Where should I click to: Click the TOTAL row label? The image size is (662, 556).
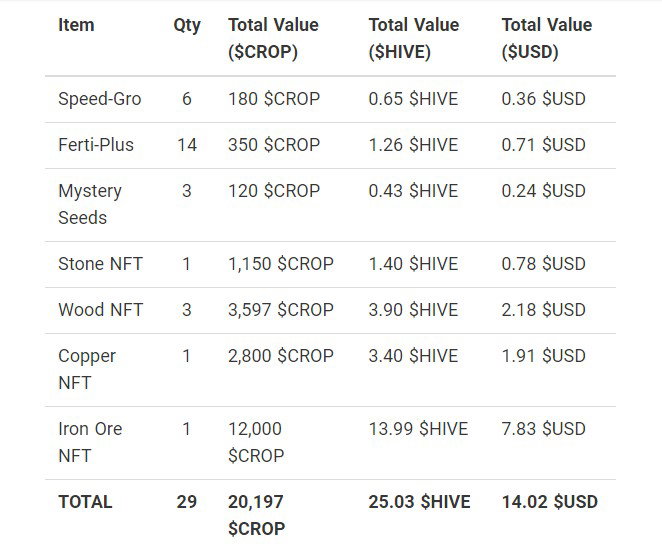point(85,502)
